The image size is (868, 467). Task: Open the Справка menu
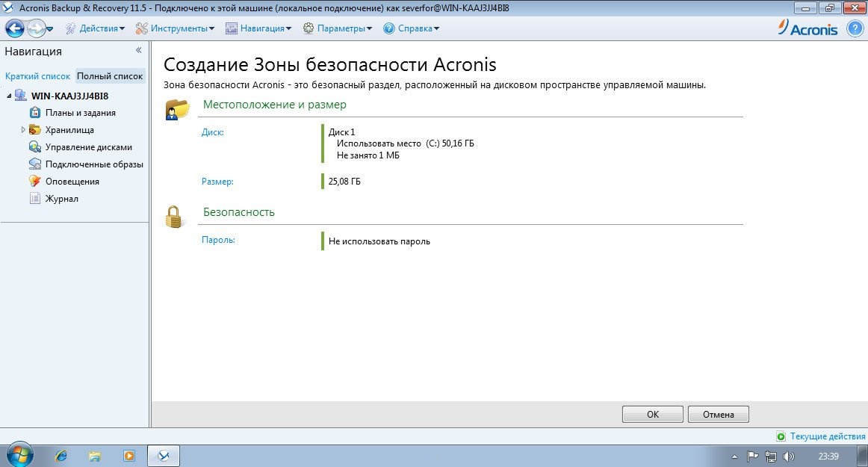click(418, 28)
